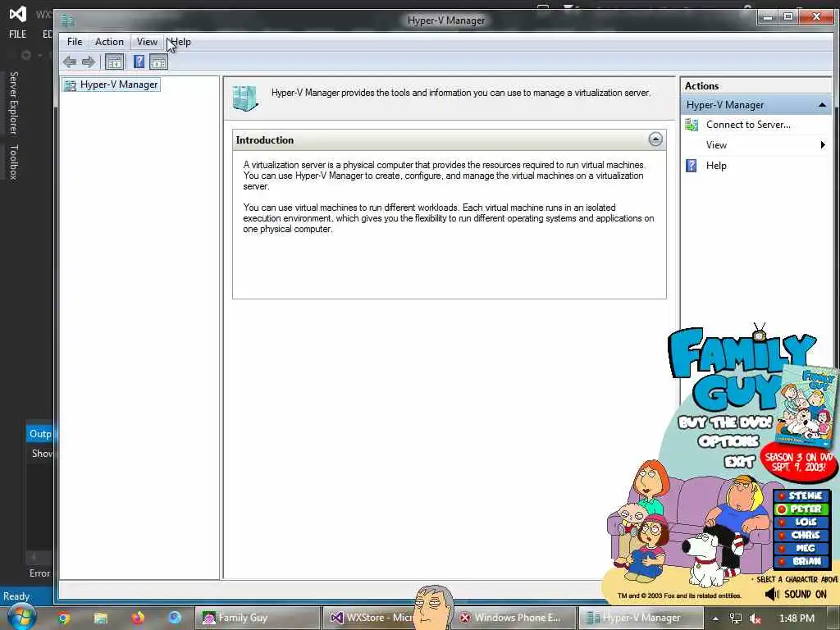
Task: Select the Brian character button
Action: [x=801, y=561]
